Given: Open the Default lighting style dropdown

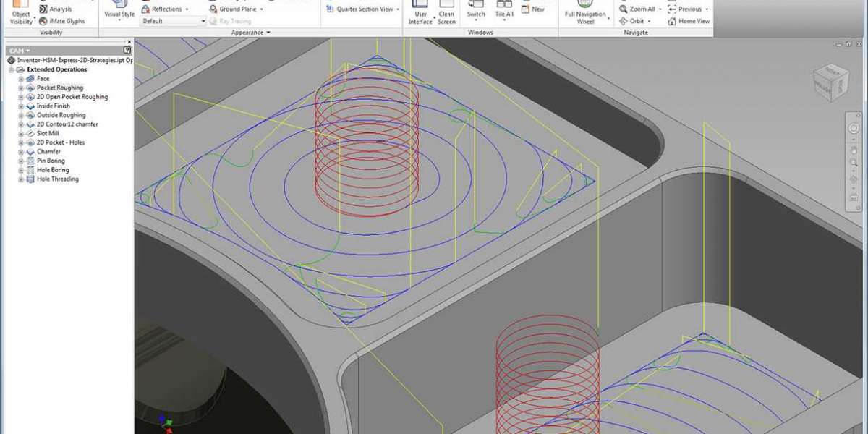Looking at the screenshot, I should [174, 21].
